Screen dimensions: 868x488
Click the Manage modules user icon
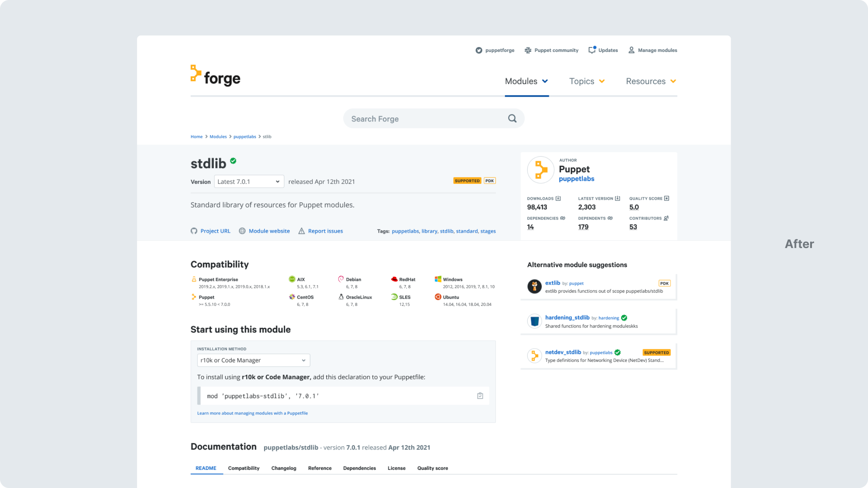coord(632,50)
